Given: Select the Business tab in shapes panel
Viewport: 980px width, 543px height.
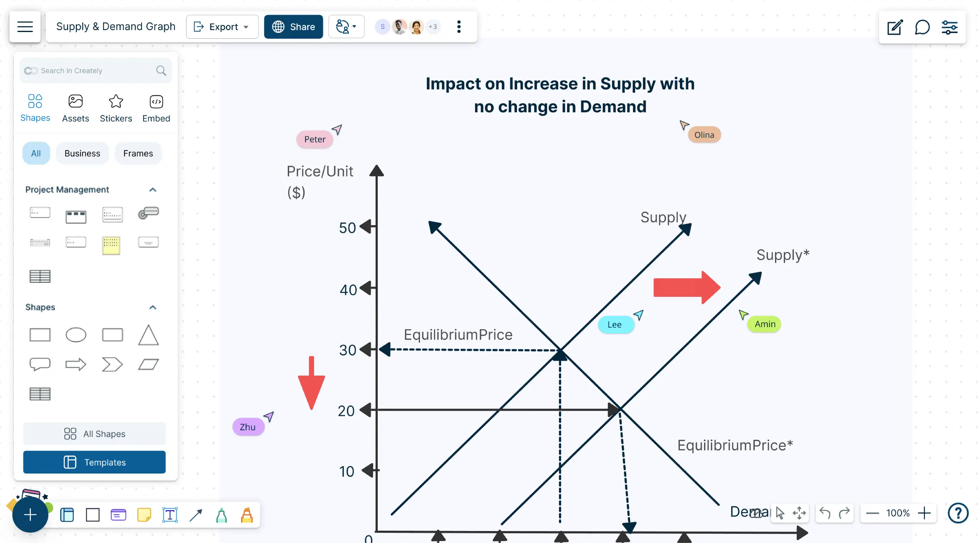Looking at the screenshot, I should click(x=81, y=153).
